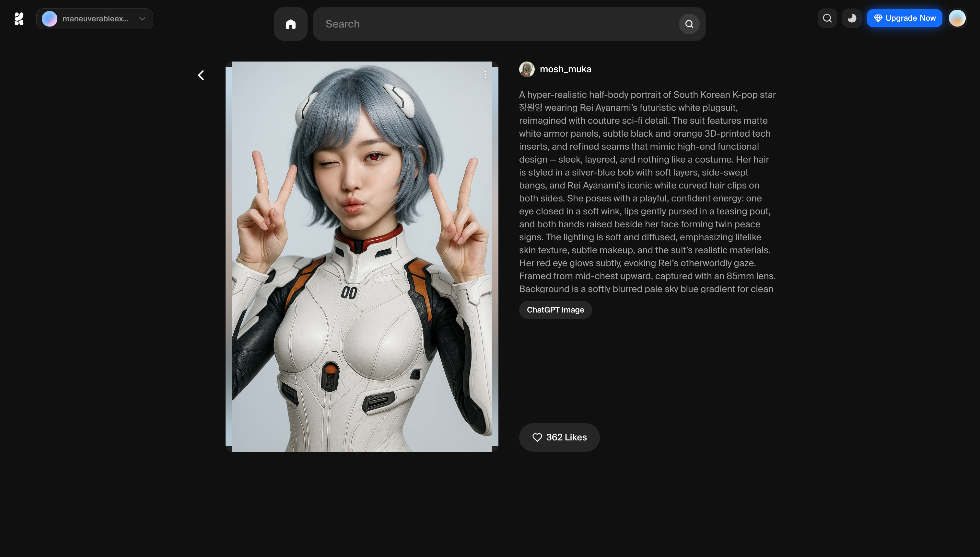
Task: Click the Upgrade Now button
Action: pyautogui.click(x=904, y=18)
